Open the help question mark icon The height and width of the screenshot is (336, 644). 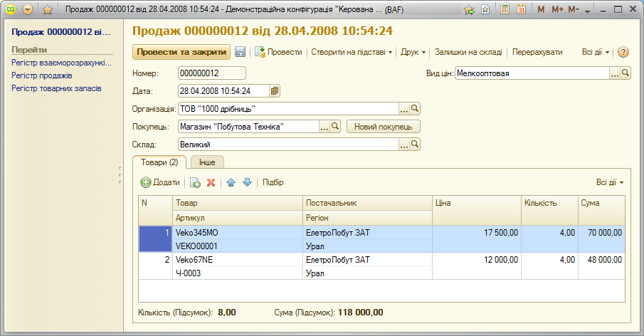(x=623, y=52)
